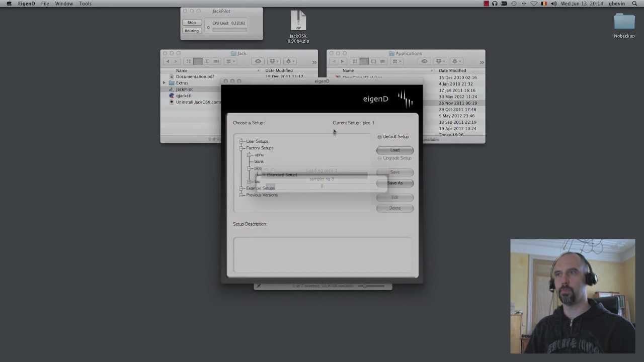Image resolution: width=644 pixels, height=362 pixels.
Task: Toggle the Upgrade Setup checkbox
Action: [380, 158]
